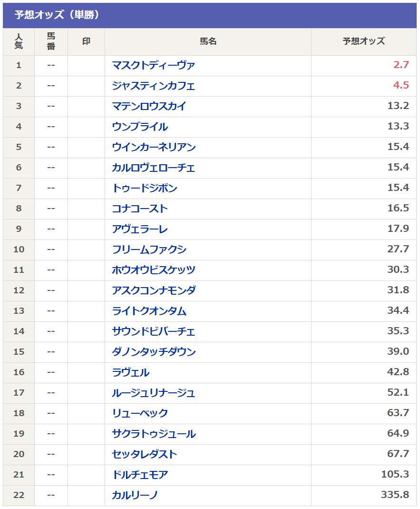Click the odds value 64.9
420x509 pixels.
click(398, 433)
